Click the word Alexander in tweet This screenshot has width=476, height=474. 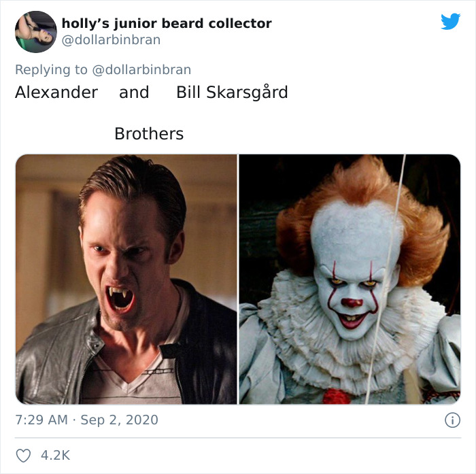tap(56, 92)
